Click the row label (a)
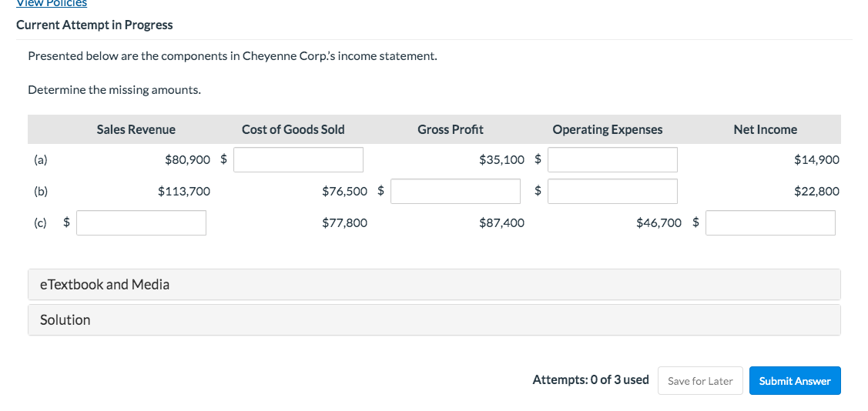868x411 pixels. [40, 160]
